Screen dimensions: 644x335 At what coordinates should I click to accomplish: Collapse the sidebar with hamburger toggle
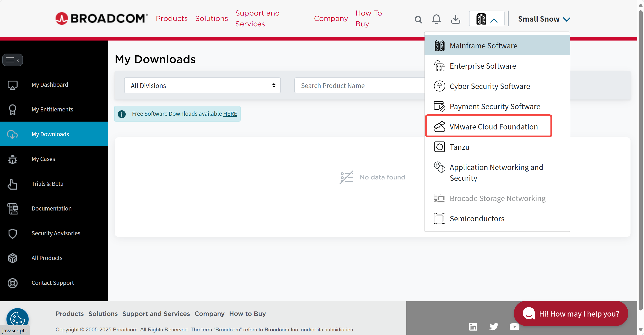point(13,60)
